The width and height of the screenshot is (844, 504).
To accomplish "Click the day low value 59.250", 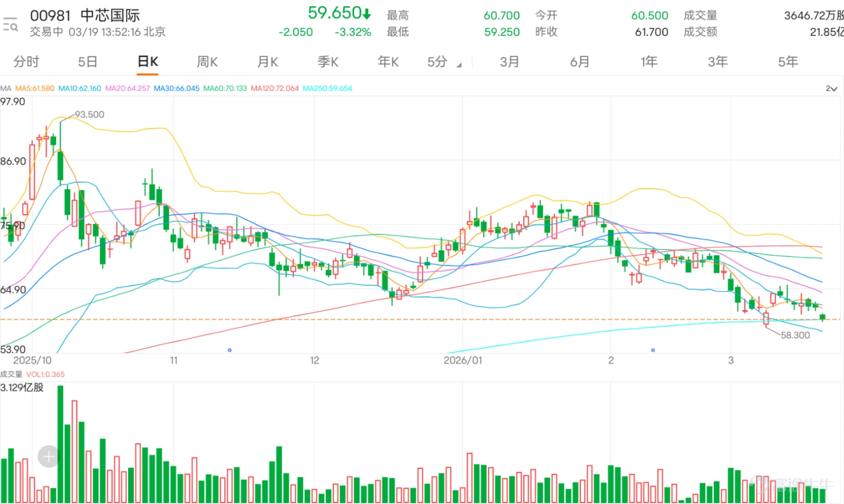I will (502, 32).
